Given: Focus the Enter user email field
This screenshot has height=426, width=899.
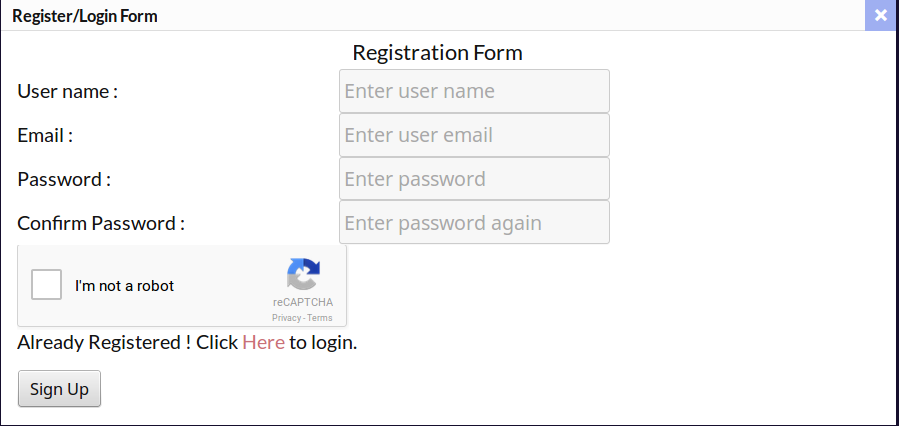Looking at the screenshot, I should coord(474,135).
